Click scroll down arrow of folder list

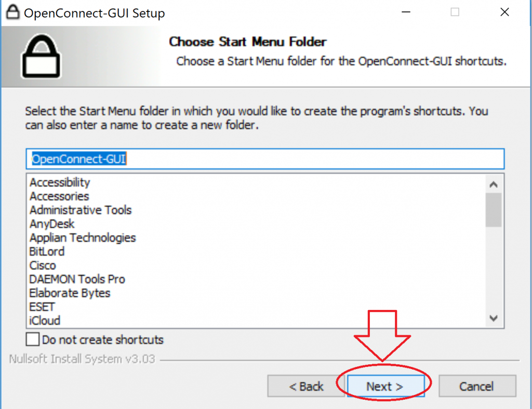tap(494, 318)
